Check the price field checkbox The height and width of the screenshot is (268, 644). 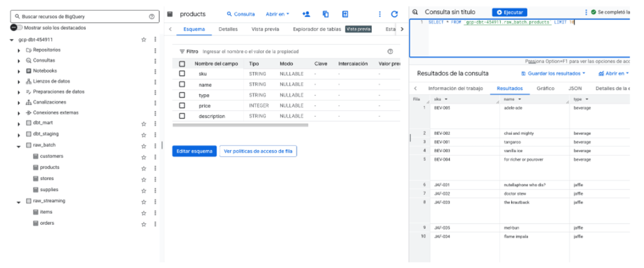click(182, 105)
